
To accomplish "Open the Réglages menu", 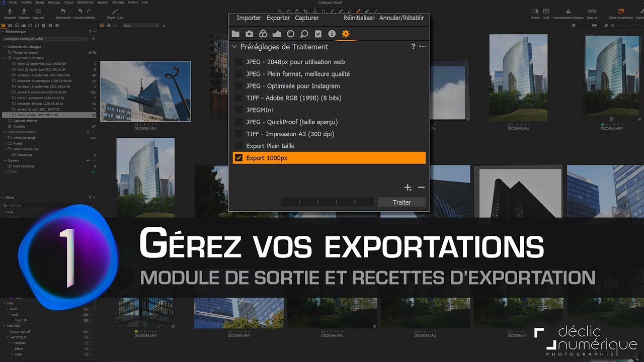I will (54, 3).
